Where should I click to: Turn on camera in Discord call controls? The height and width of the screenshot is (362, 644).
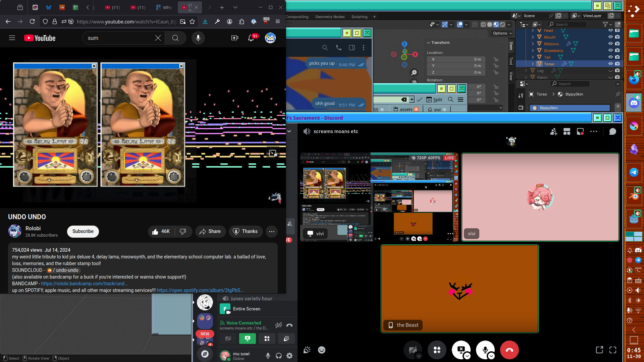413,350
